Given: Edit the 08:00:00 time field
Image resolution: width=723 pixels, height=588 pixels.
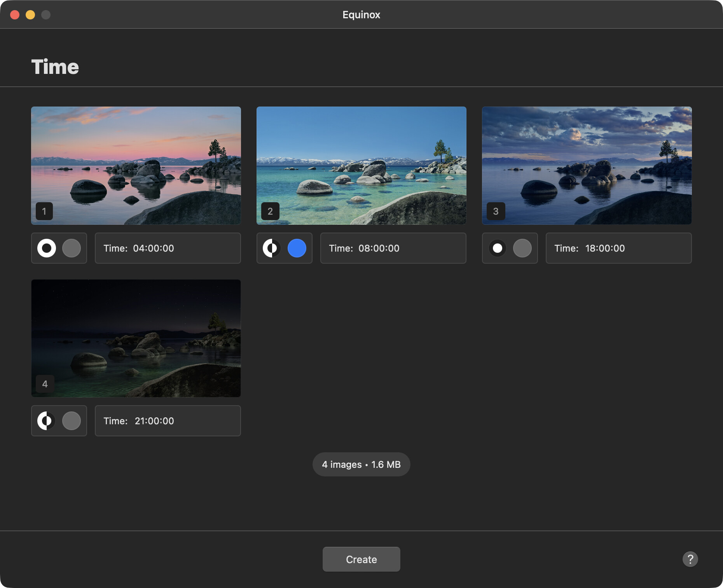Looking at the screenshot, I should click(393, 248).
